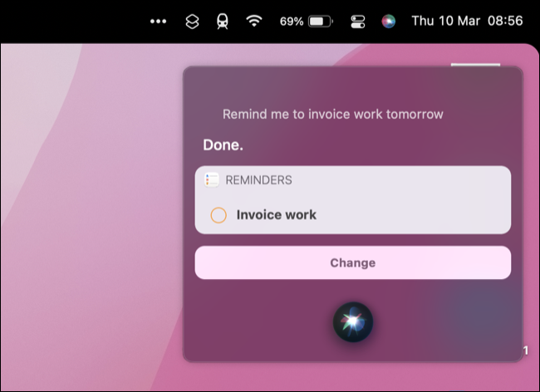Click the 'Remind me to invoice work tomorrow' request

[x=332, y=115]
